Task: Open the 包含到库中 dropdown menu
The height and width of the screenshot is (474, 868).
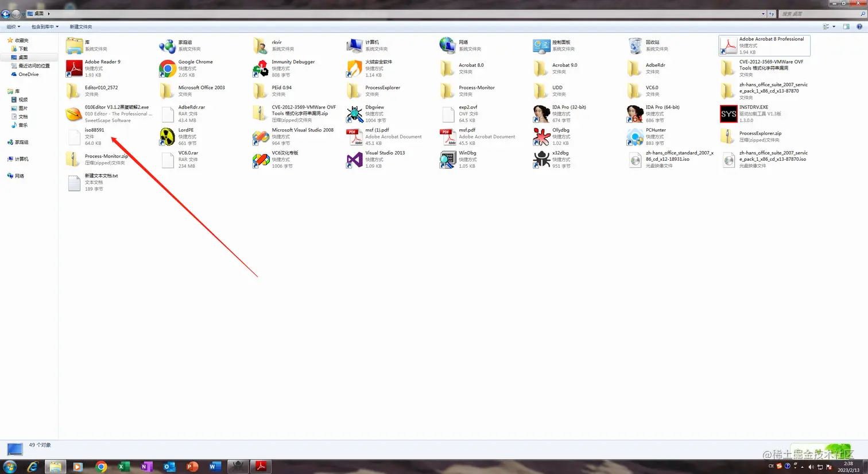Action: click(45, 26)
